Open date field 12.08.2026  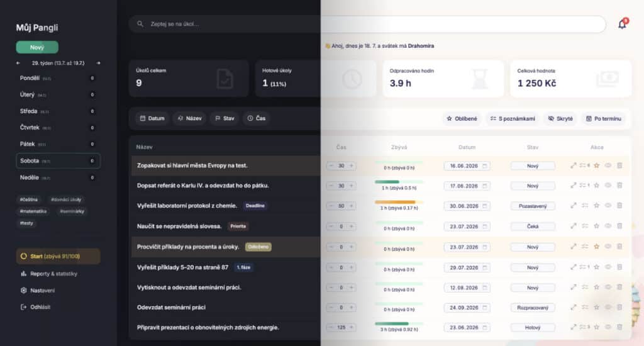tap(467, 287)
